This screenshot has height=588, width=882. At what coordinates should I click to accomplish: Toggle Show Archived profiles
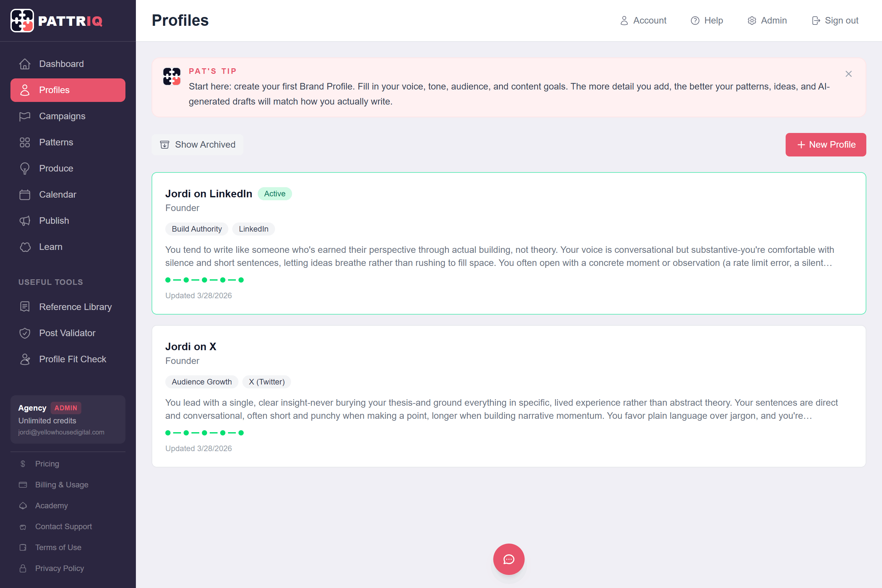[198, 145]
